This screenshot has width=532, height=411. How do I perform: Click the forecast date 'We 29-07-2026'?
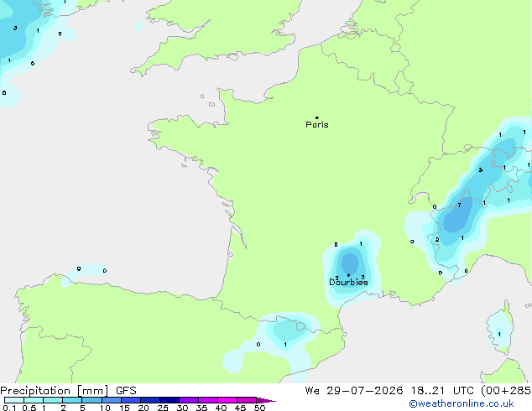354,391
